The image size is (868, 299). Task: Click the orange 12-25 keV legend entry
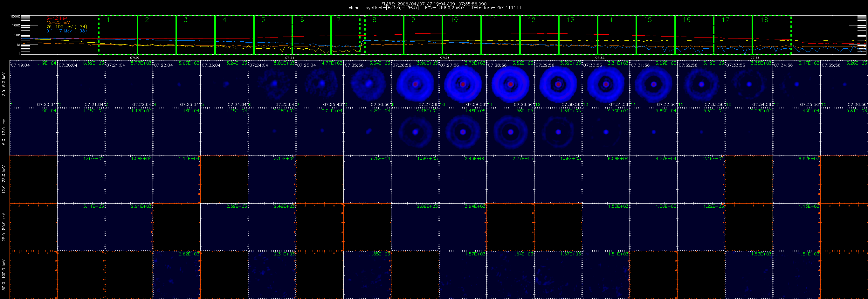click(x=58, y=22)
